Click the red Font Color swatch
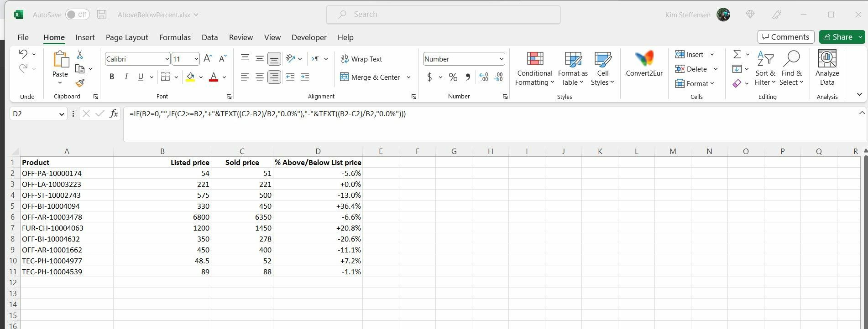Image resolution: width=868 pixels, height=329 pixels. point(213,77)
